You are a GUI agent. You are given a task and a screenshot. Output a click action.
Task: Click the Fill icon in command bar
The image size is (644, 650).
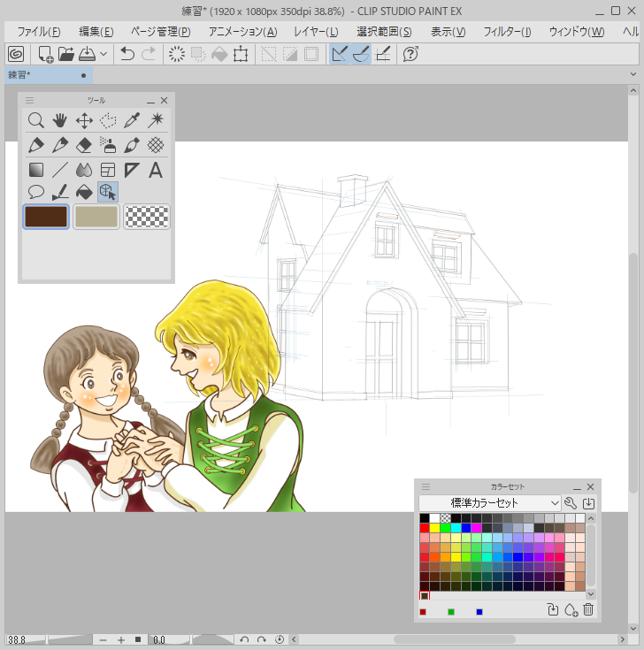[219, 54]
